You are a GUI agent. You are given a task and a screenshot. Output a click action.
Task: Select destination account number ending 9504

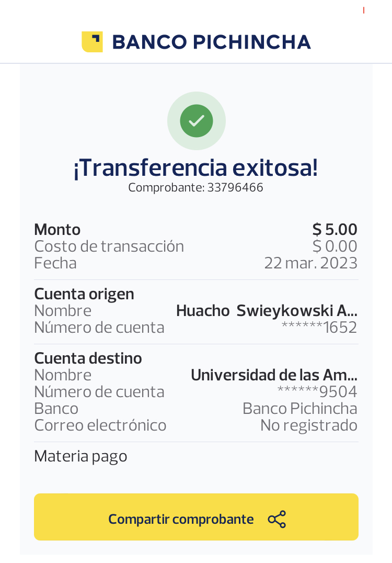point(317,392)
